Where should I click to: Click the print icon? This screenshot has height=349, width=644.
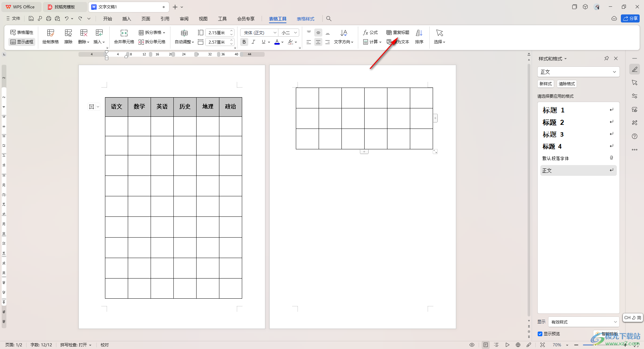49,18
